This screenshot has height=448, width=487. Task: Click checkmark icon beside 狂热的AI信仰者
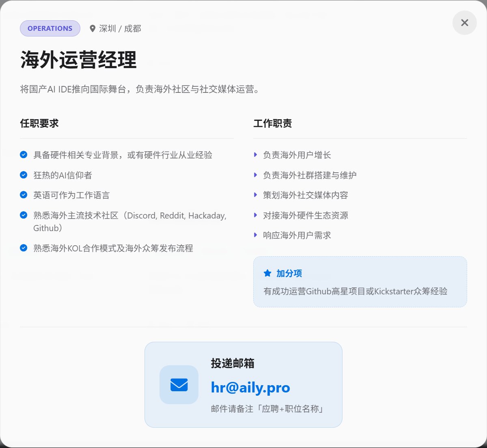[24, 175]
